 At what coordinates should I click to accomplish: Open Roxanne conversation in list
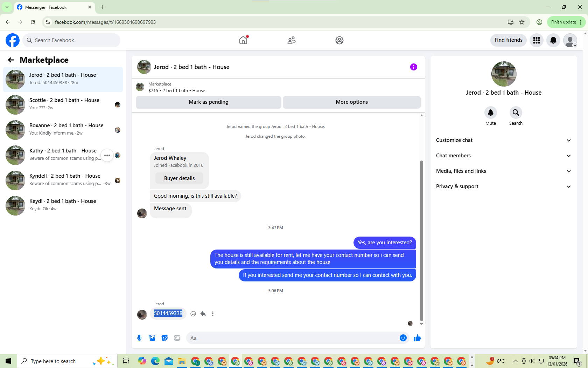click(x=63, y=130)
